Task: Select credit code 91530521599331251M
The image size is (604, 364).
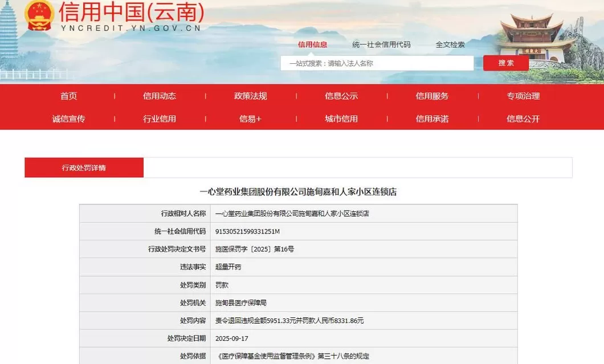Action: (x=247, y=231)
